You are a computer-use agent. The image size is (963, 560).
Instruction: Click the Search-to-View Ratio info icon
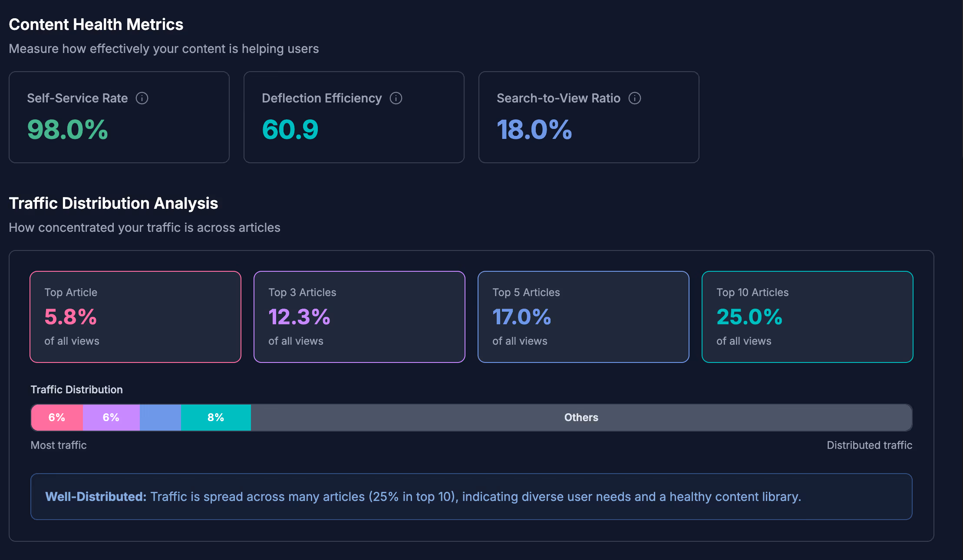pos(635,98)
